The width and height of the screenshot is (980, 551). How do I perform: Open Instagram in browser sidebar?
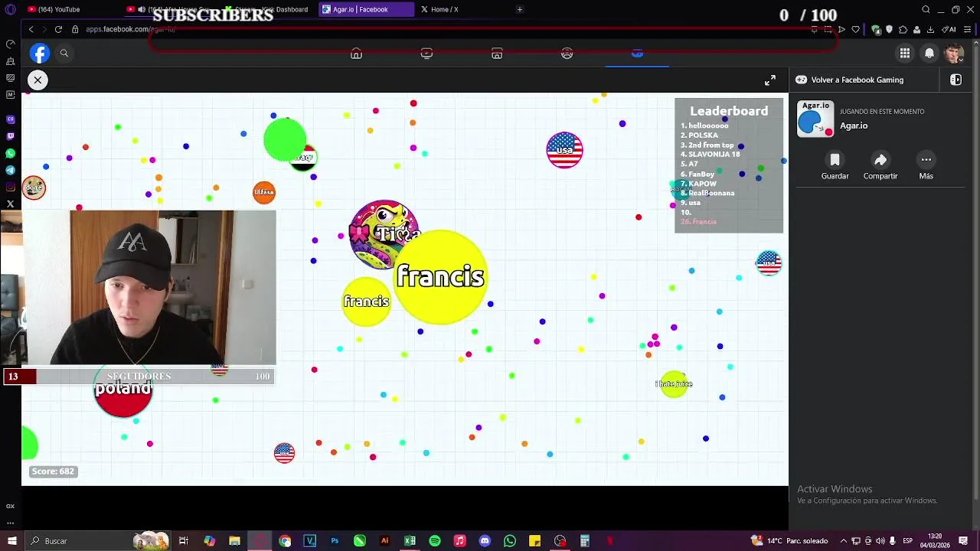10,187
